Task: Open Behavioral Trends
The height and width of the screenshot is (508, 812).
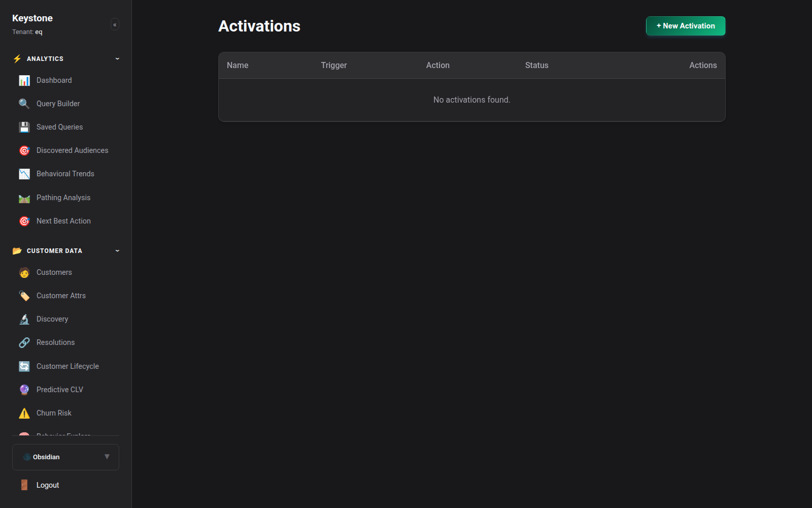Action: click(x=66, y=174)
